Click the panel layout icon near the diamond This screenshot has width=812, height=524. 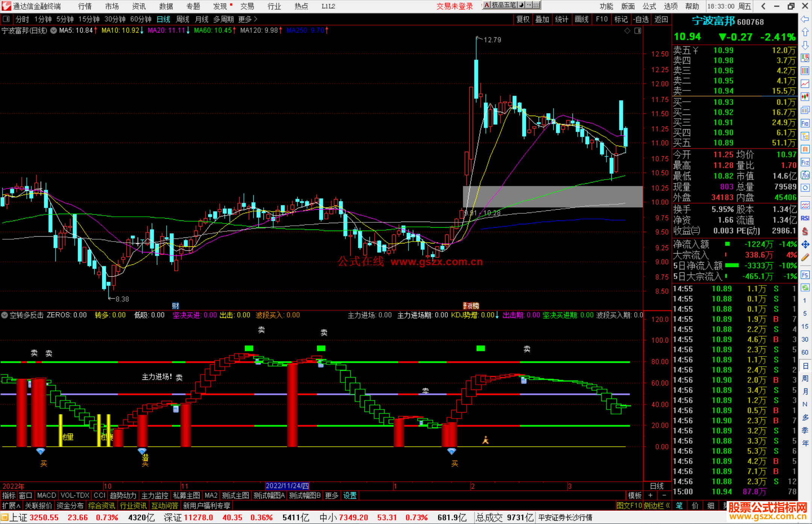pos(638,31)
